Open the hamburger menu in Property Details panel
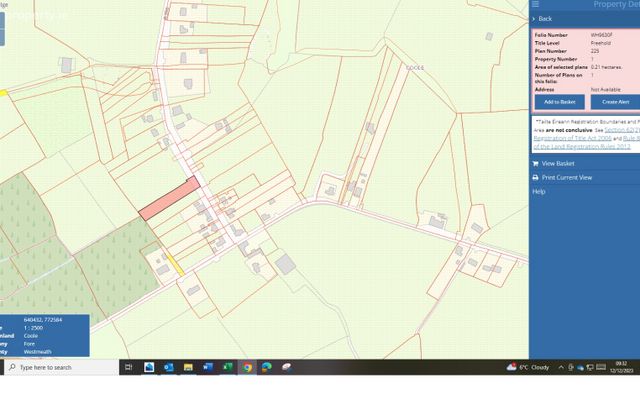 point(535,4)
